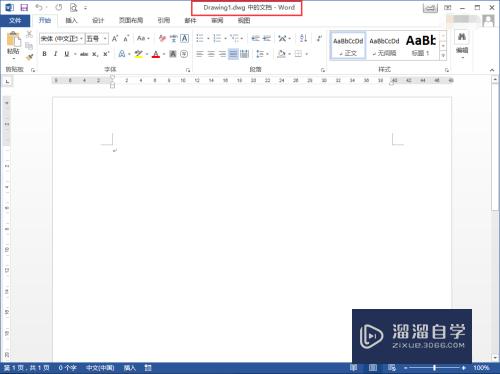Image resolution: width=500 pixels, height=374 pixels.
Task: Cut the selection with the scissors icon
Action: pos(29,34)
